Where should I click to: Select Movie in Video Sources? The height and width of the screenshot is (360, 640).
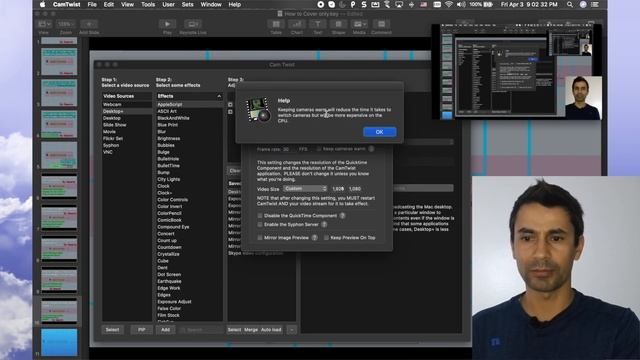tap(127, 132)
